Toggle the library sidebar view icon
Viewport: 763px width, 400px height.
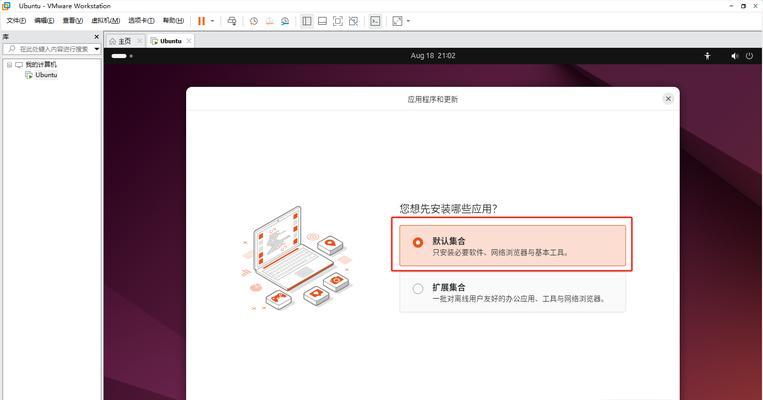coord(307,21)
